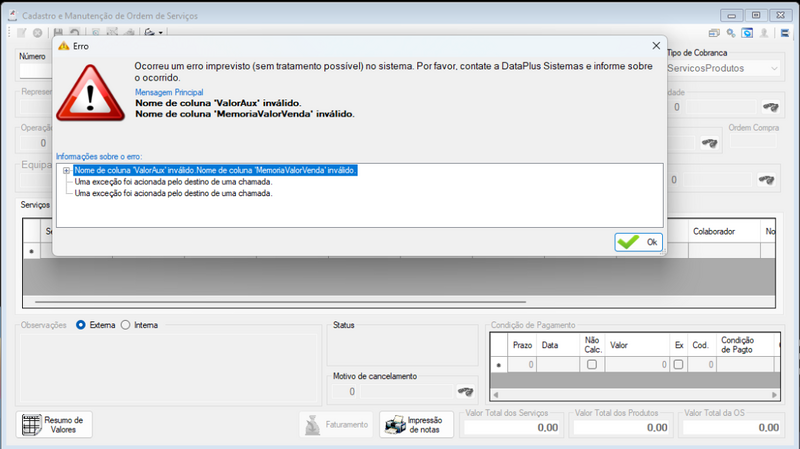
Task: Click the Ordem Compra input field
Action: click(753, 141)
